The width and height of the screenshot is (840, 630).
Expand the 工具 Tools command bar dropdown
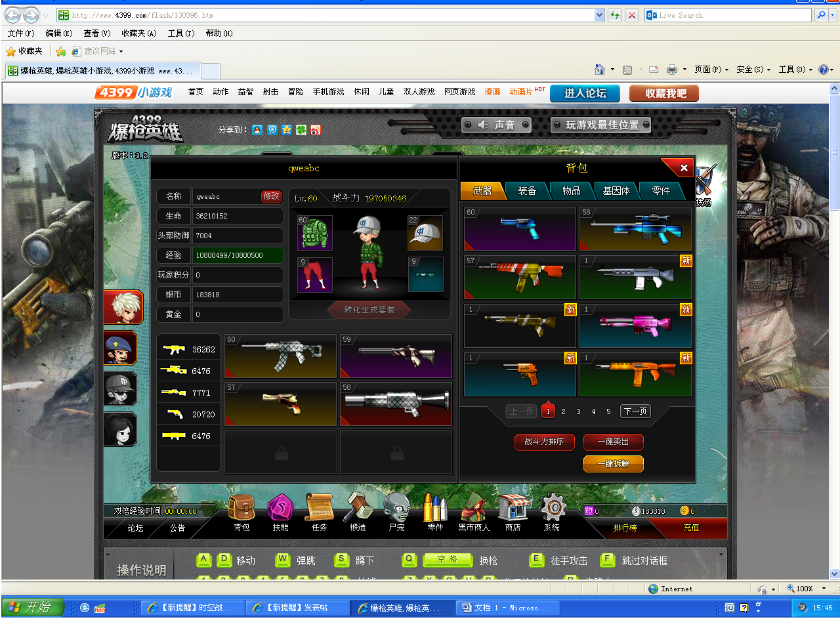[810, 70]
